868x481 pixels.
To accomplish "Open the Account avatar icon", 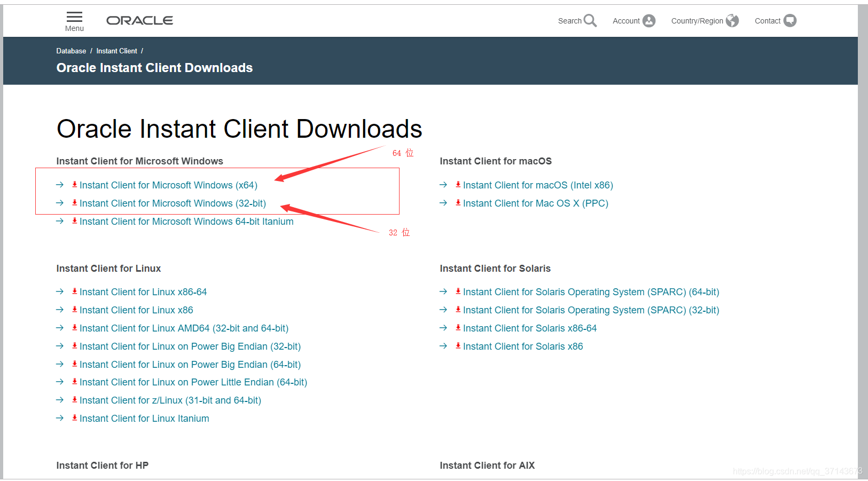I will coord(649,21).
